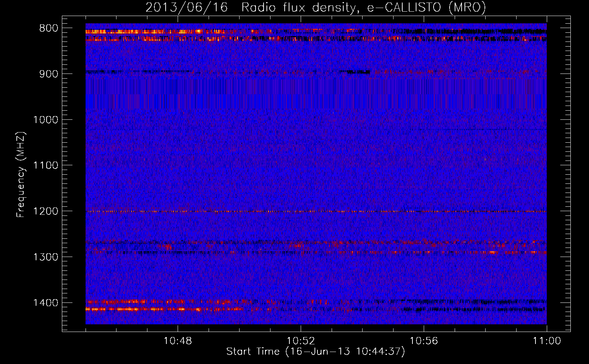Click the date "2013/06/16" in the title
Viewport: 589px width, 364px height.
tap(187, 8)
